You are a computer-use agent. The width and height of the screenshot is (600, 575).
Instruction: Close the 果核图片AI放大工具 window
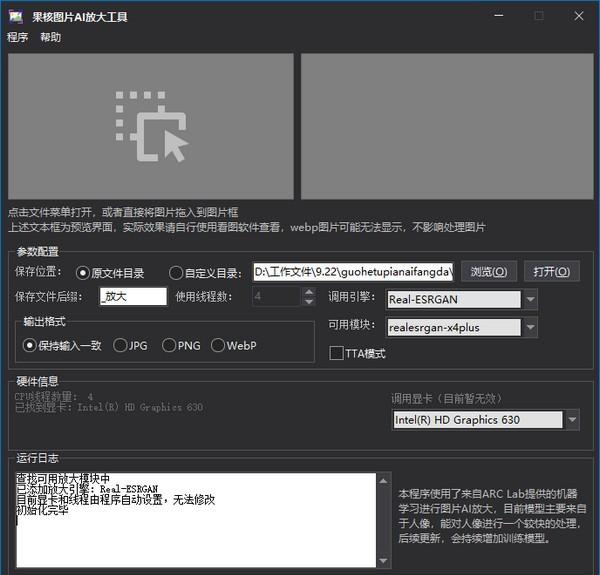(579, 16)
